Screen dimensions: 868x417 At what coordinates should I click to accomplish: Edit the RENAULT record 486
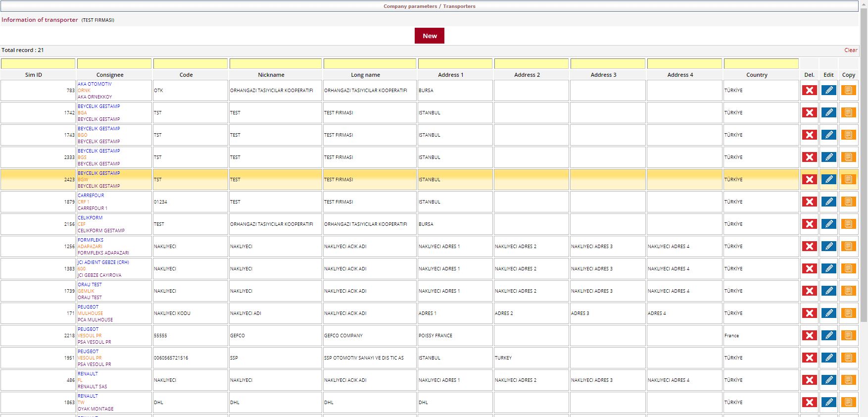(x=828, y=380)
